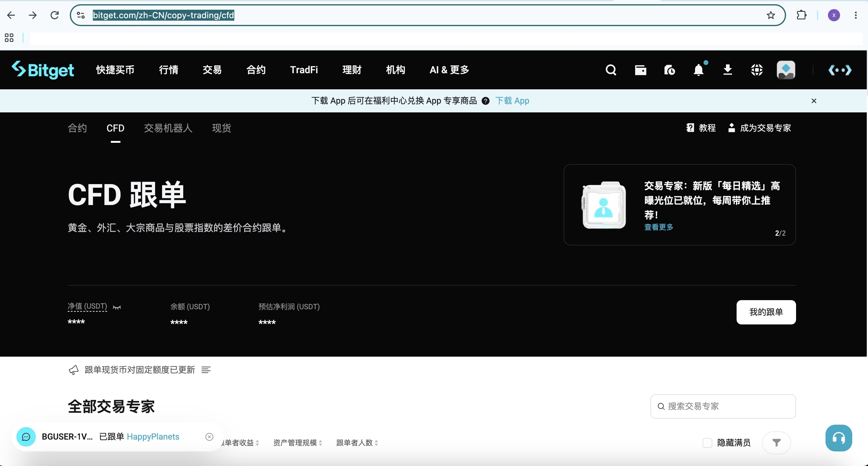Click BGUSER-1V... username in notification

click(67, 437)
